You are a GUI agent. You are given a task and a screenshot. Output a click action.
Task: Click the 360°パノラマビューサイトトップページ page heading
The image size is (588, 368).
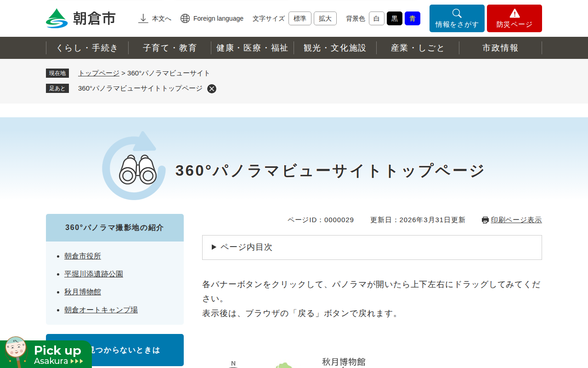point(330,171)
